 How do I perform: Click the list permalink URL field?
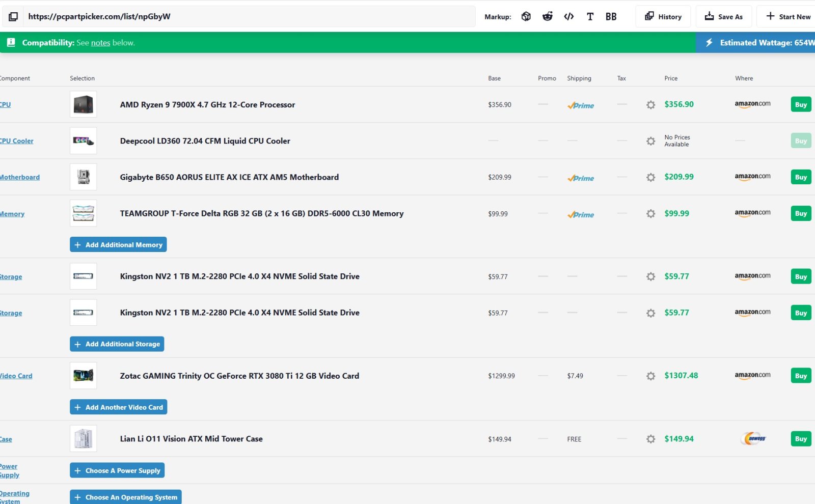click(x=250, y=16)
